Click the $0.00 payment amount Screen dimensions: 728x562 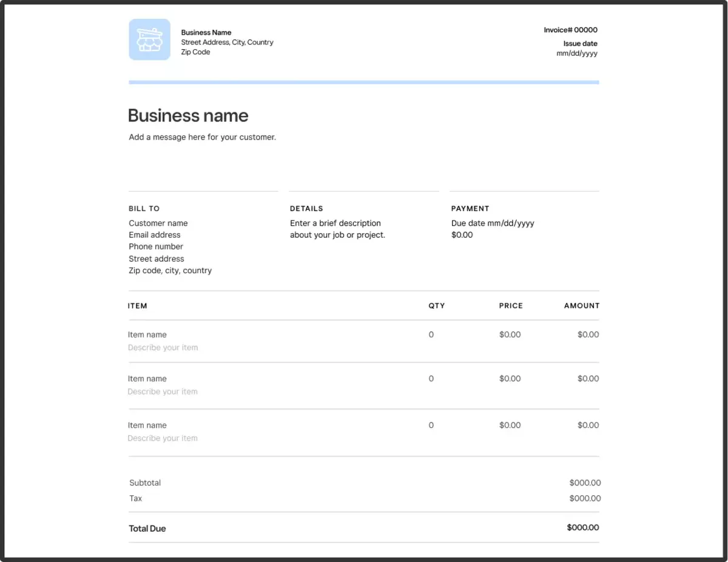[x=462, y=235]
